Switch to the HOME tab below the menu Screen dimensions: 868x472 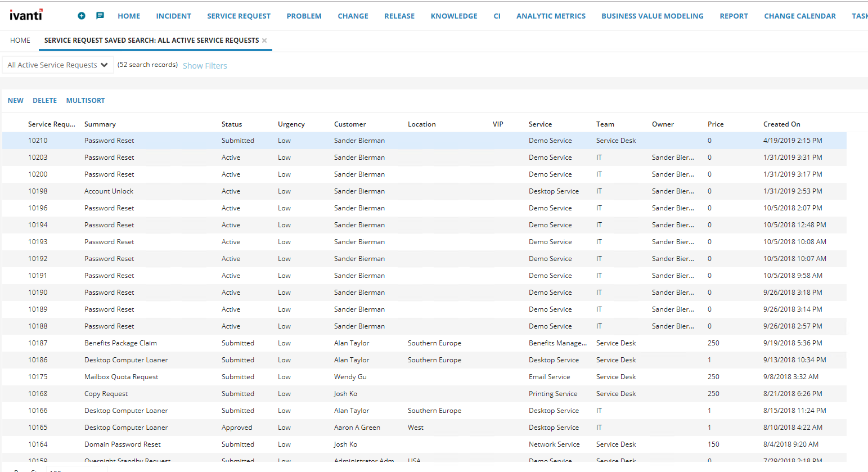pyautogui.click(x=20, y=41)
